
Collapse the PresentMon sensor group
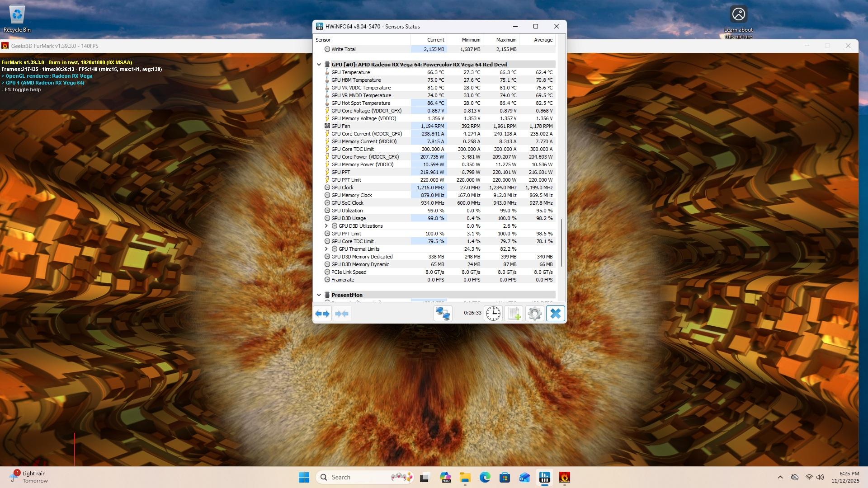(319, 295)
